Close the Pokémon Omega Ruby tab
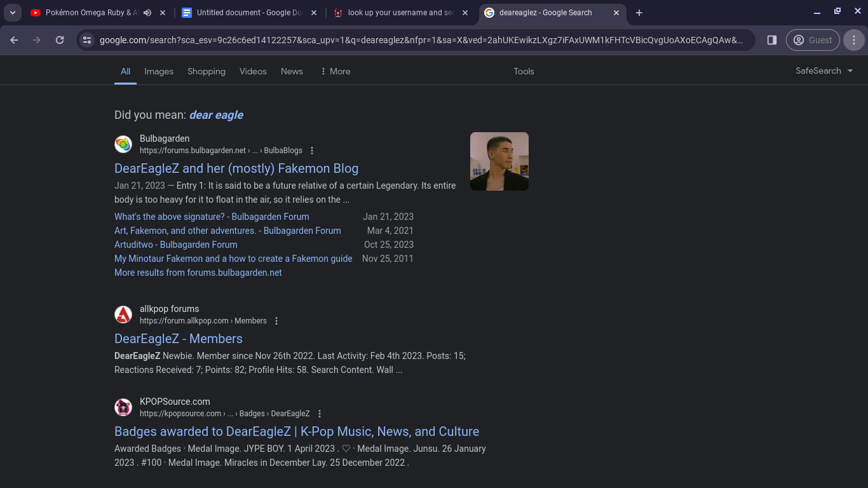This screenshot has width=868, height=488. coord(163,13)
